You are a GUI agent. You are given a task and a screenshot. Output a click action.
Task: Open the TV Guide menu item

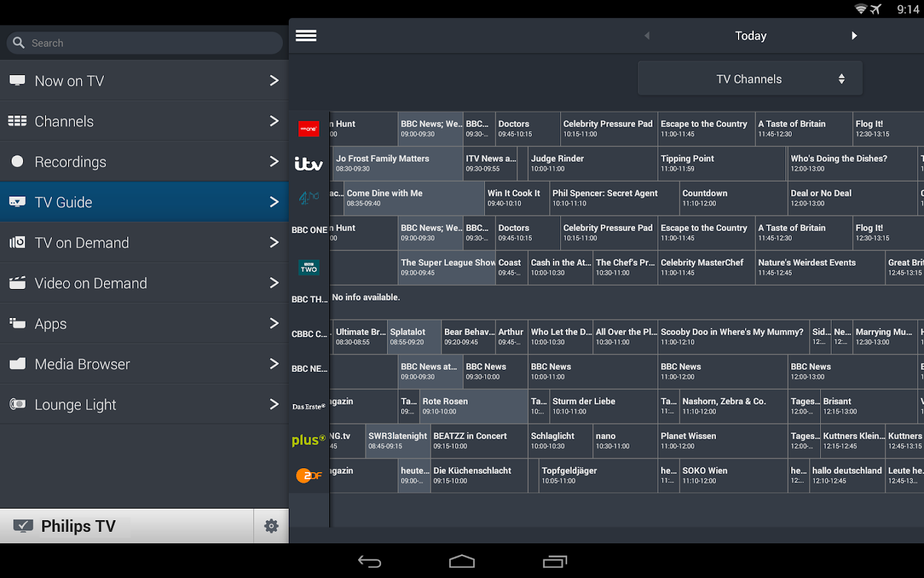click(144, 202)
